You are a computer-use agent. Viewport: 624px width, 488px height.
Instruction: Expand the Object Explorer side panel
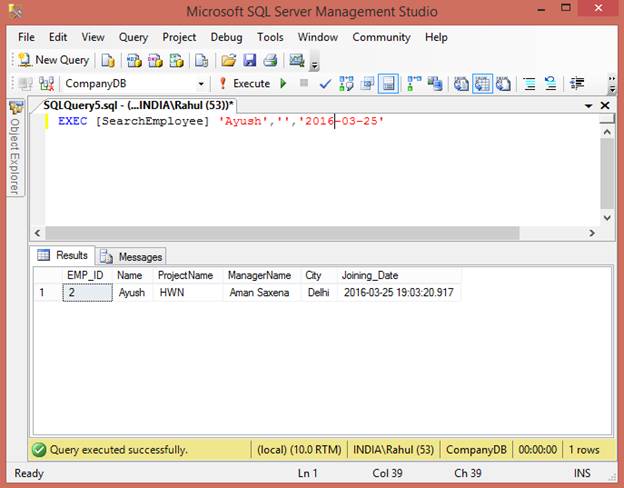15,147
